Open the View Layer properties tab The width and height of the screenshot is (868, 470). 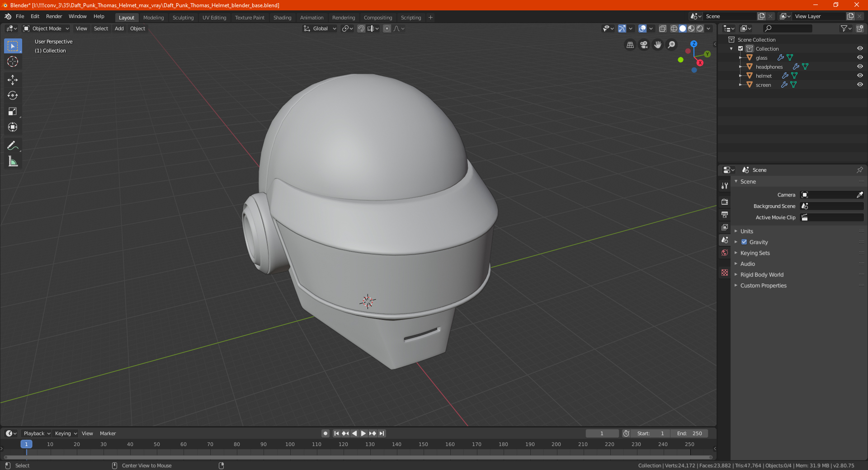725,227
